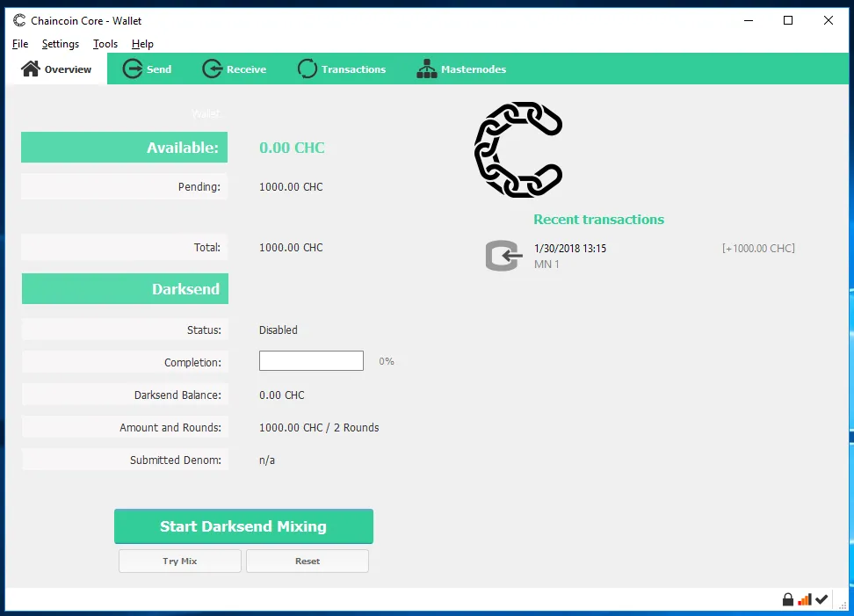Open the Settings menu

pos(61,44)
